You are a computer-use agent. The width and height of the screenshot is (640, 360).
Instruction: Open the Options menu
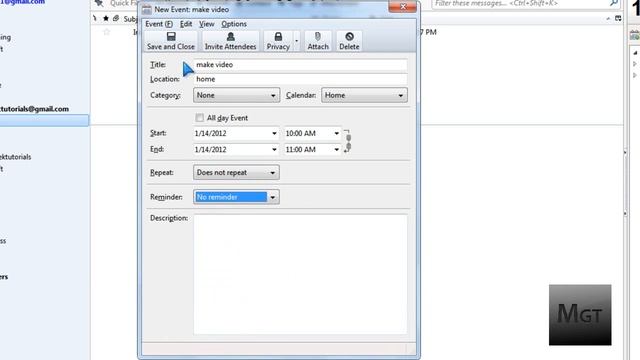234,24
